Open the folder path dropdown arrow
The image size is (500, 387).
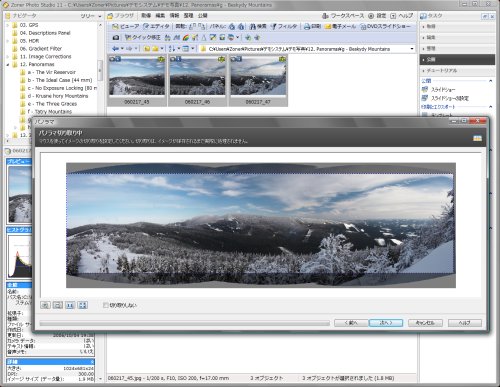point(412,49)
